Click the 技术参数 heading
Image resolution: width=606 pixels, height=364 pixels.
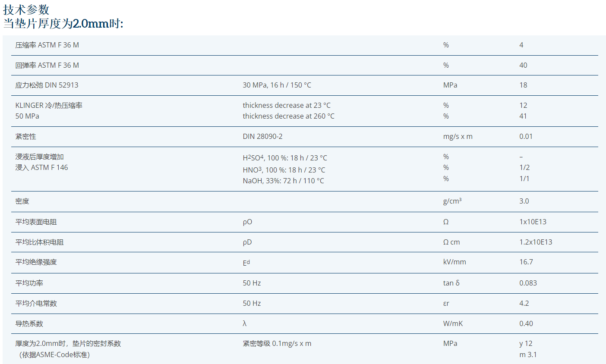pos(26,9)
